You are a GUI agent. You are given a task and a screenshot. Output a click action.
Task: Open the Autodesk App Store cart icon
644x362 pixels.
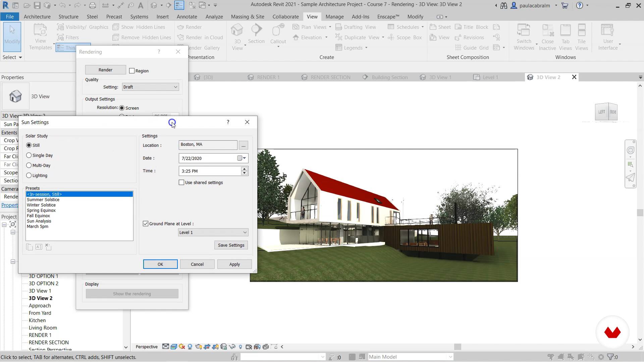pyautogui.click(x=565, y=5)
